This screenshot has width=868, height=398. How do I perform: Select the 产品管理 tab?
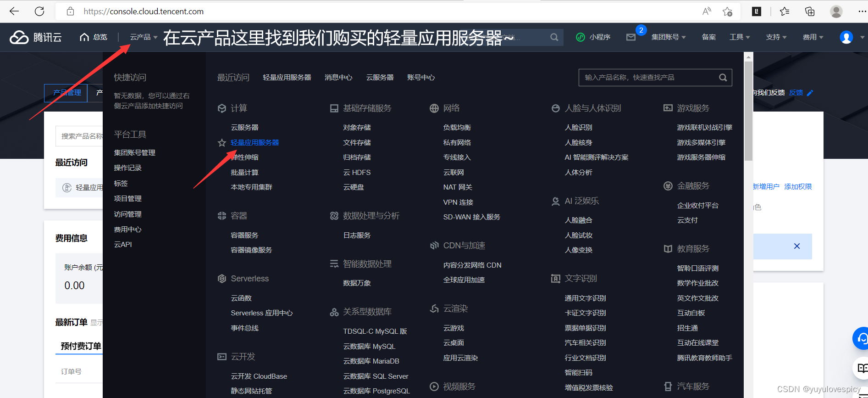tap(66, 93)
